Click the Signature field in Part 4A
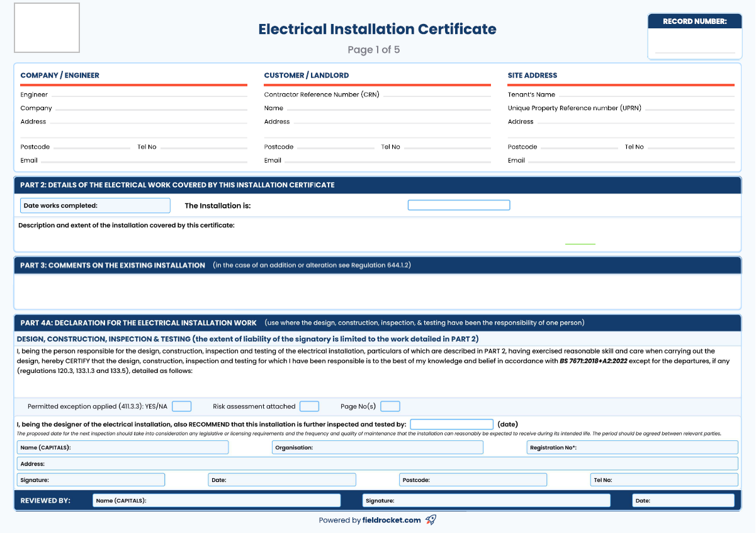 click(91, 479)
